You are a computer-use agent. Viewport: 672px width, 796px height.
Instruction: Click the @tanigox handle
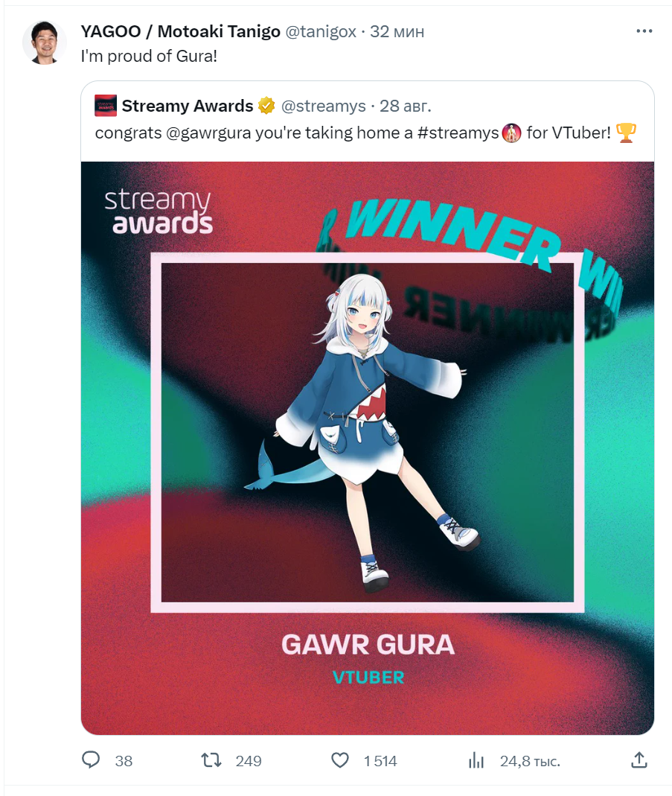pos(321,31)
